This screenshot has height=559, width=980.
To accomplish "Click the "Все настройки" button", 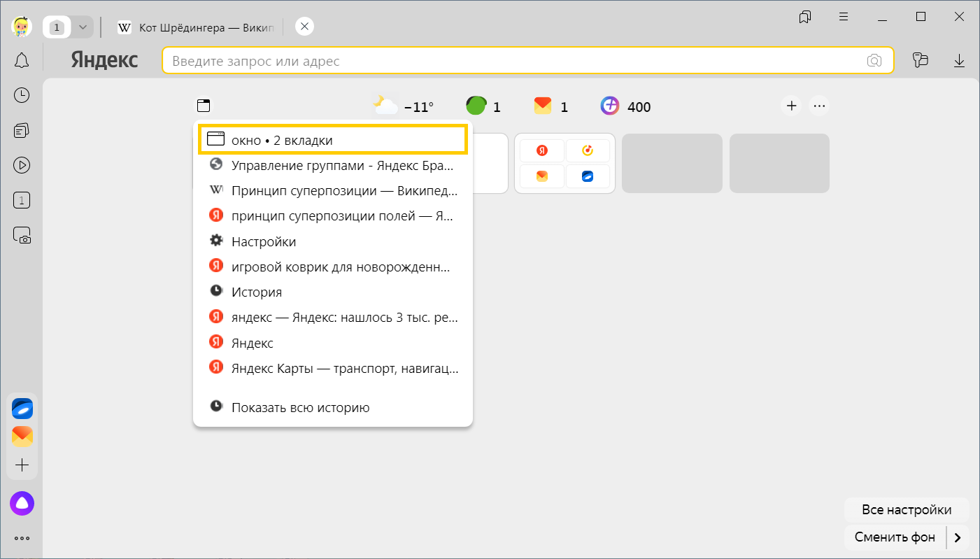I will tap(907, 509).
